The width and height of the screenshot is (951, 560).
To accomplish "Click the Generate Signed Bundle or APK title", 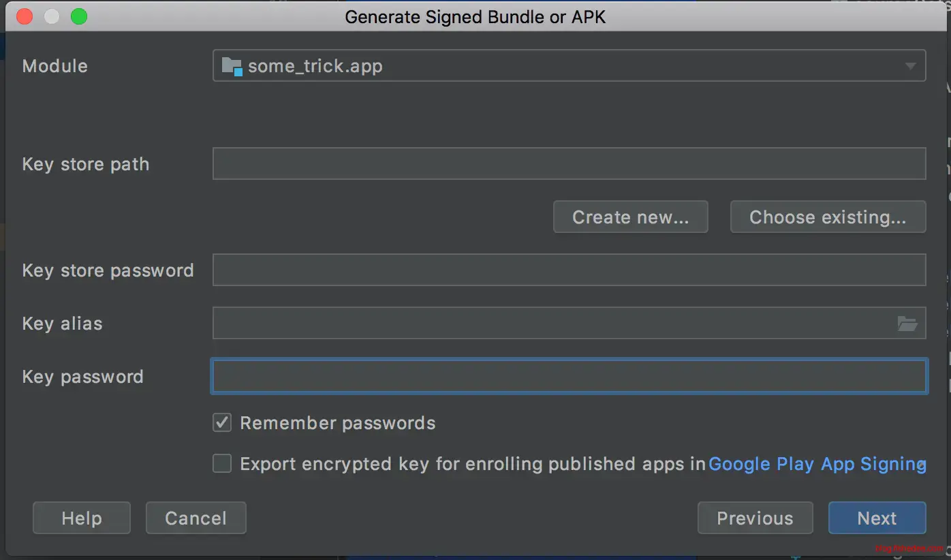I will coord(475,17).
